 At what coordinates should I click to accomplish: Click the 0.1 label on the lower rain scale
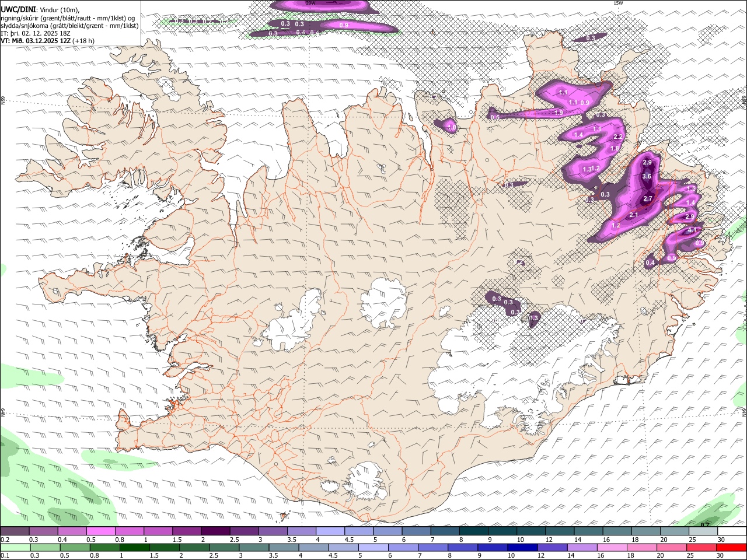tap(5, 555)
